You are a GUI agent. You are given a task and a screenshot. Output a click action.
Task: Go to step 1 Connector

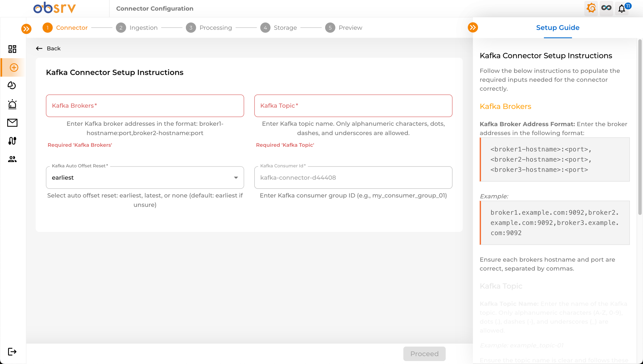tap(65, 28)
